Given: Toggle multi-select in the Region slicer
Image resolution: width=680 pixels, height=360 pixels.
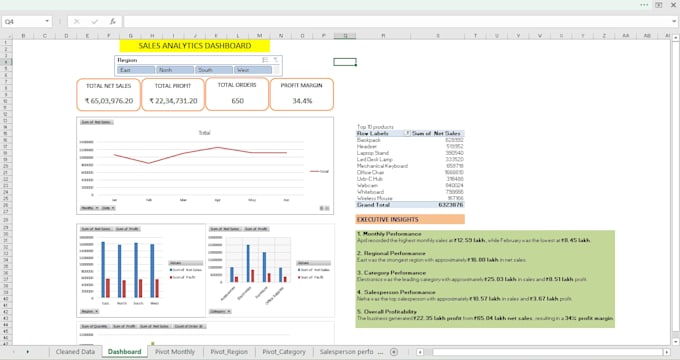Looking at the screenshot, I should [265, 60].
